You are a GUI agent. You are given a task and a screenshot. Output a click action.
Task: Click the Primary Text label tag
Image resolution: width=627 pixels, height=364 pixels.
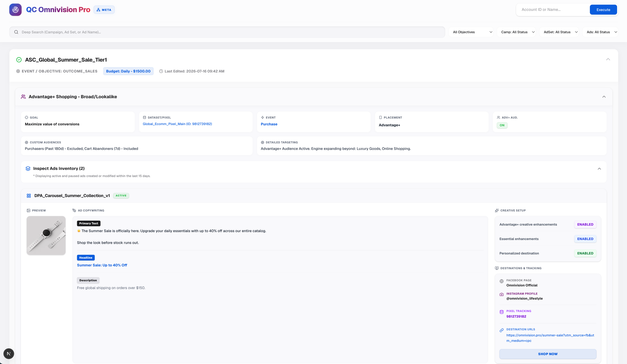click(89, 223)
